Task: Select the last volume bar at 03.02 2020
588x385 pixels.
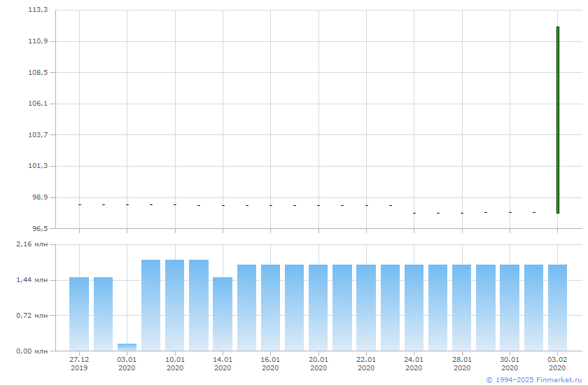Action: (x=557, y=308)
